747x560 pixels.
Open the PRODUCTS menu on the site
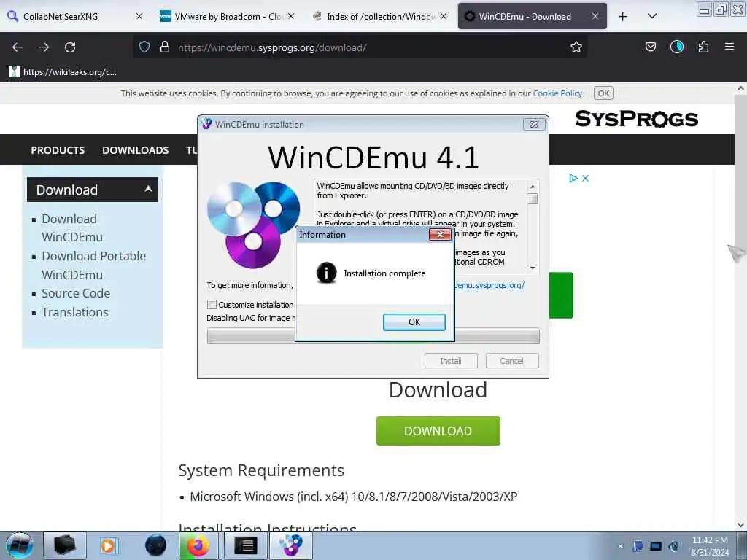[x=58, y=150]
